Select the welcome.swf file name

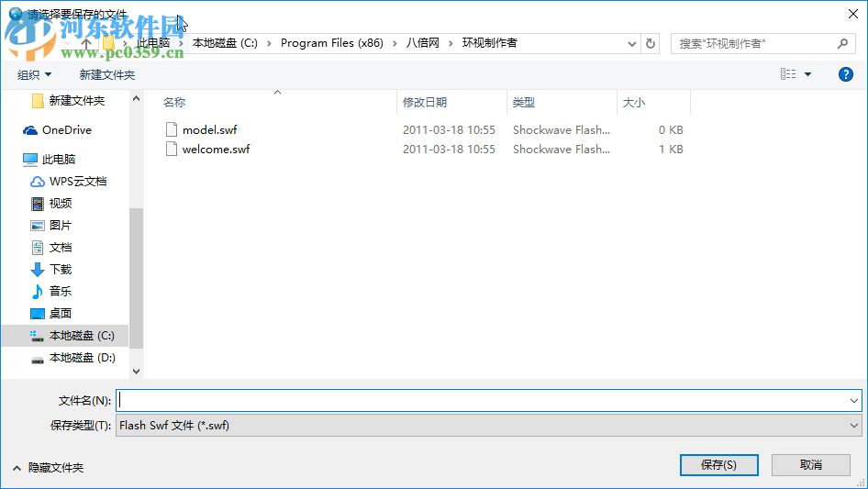click(216, 149)
